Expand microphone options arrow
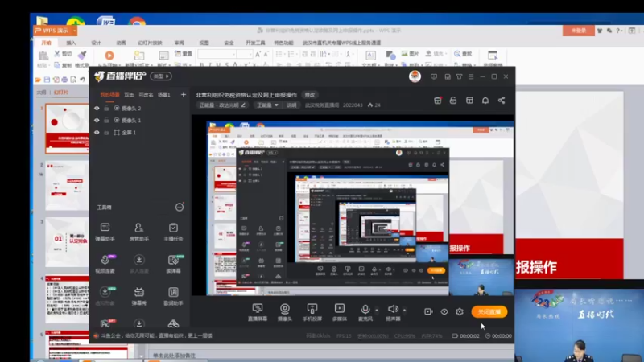This screenshot has width=644, height=362. pyautogui.click(x=377, y=310)
